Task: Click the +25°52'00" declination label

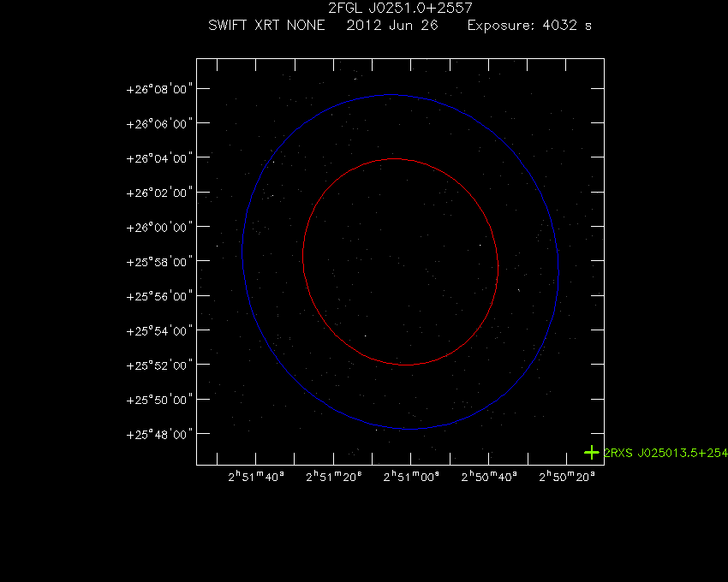Action: pyautogui.click(x=159, y=365)
